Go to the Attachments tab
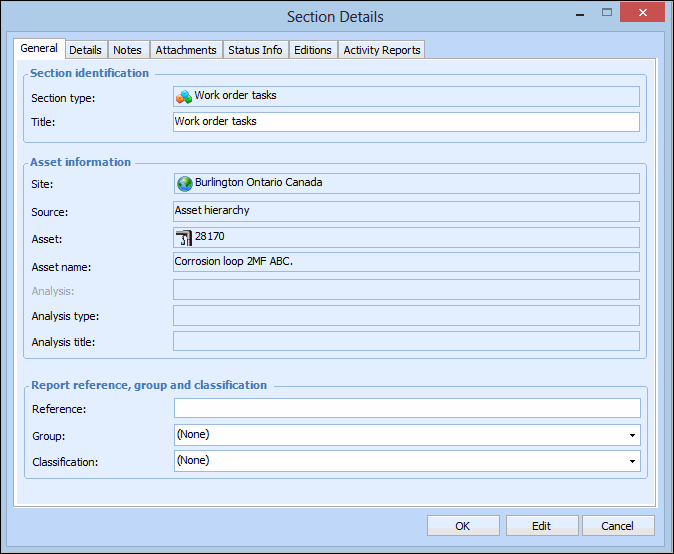This screenshot has width=674, height=554. (186, 50)
